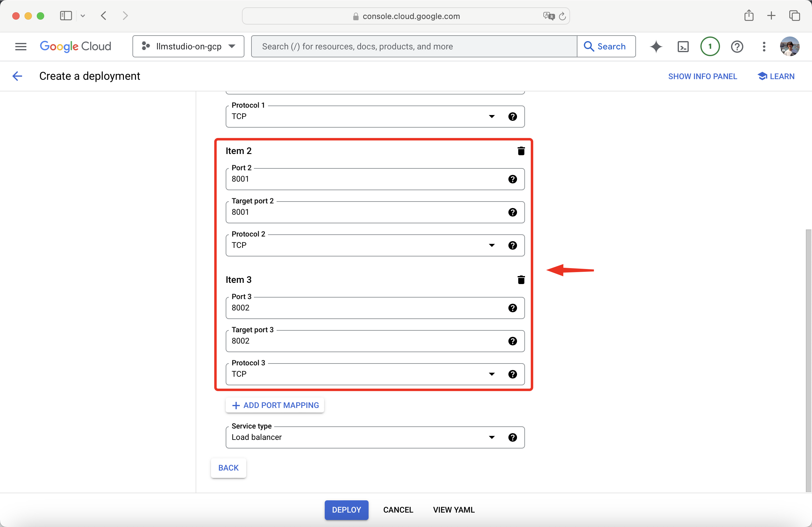The width and height of the screenshot is (812, 527).
Task: Click into the Target port 3 field
Action: [x=365, y=341]
